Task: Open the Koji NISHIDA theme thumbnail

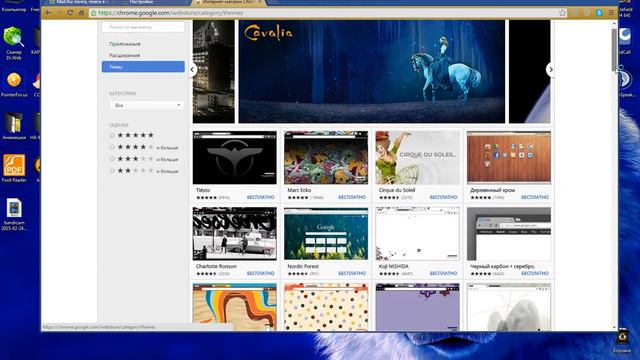Action: coord(418,233)
